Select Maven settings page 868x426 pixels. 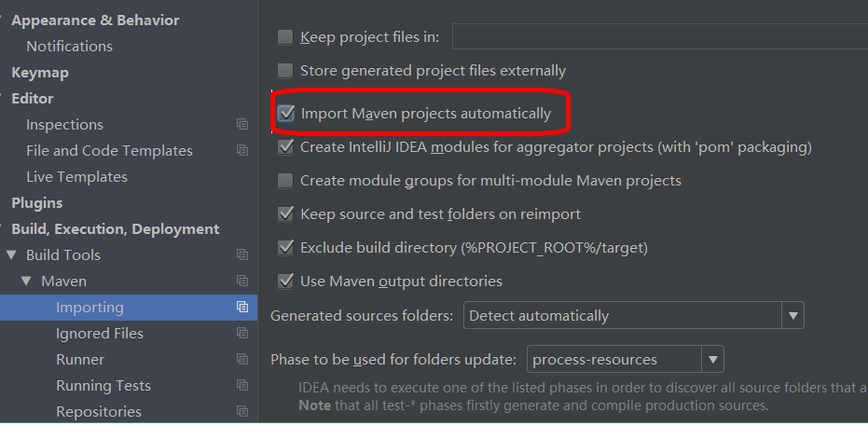(x=63, y=282)
